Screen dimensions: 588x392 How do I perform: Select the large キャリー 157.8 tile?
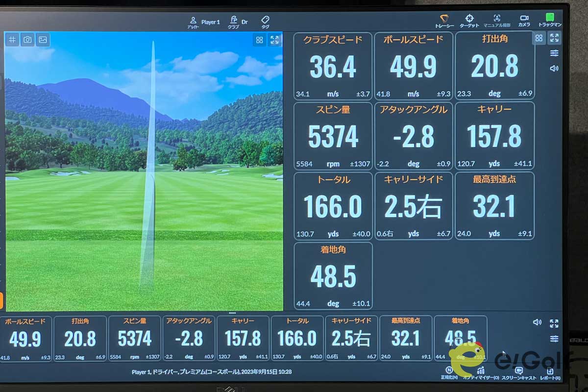494,136
